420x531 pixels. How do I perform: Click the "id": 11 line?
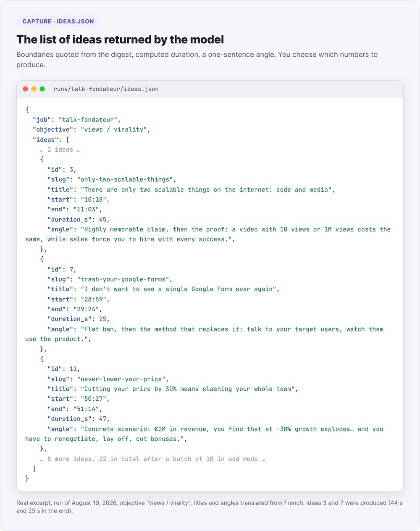tap(64, 369)
